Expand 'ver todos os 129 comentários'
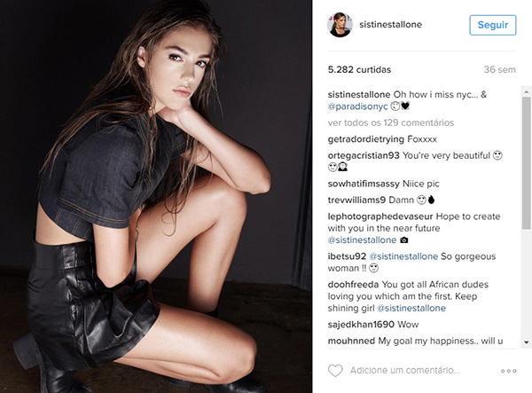 point(390,122)
